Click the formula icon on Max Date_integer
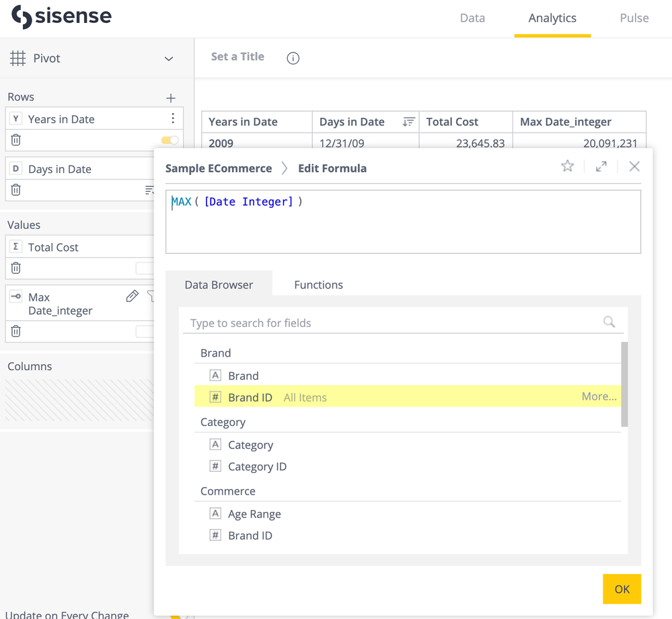Screen dimensions: 672x619 [x=16, y=296]
